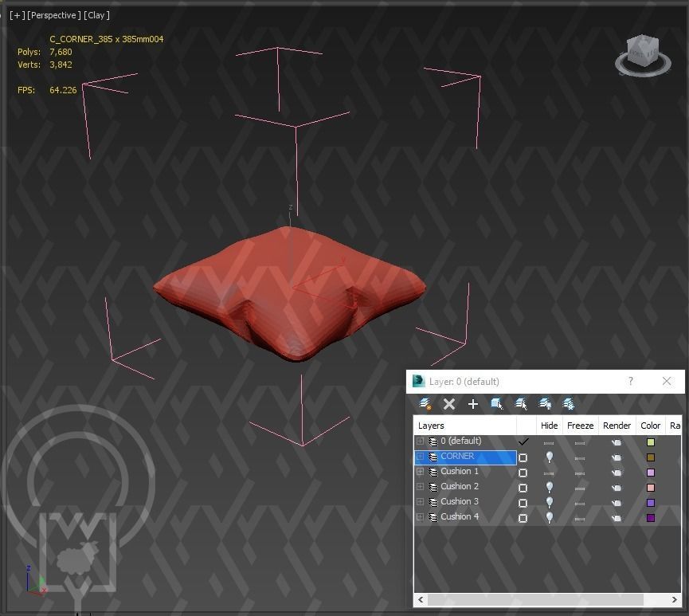
Task: Change dark purple swatch of Cushion 4
Action: (651, 518)
